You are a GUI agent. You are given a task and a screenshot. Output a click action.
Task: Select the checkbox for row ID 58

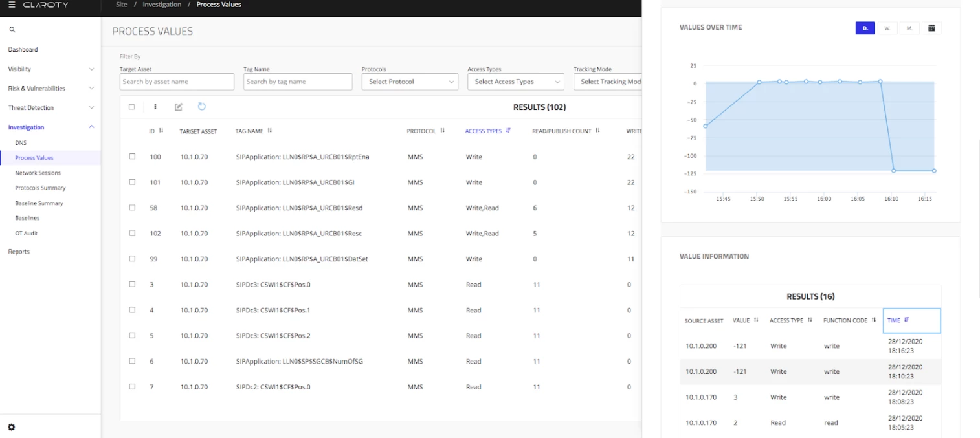click(132, 208)
